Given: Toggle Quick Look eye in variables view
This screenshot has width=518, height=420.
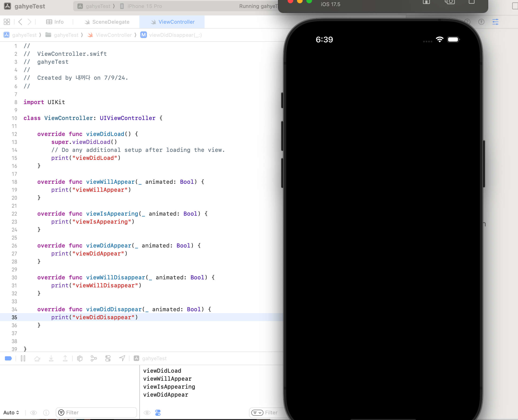Looking at the screenshot, I should (x=34, y=412).
